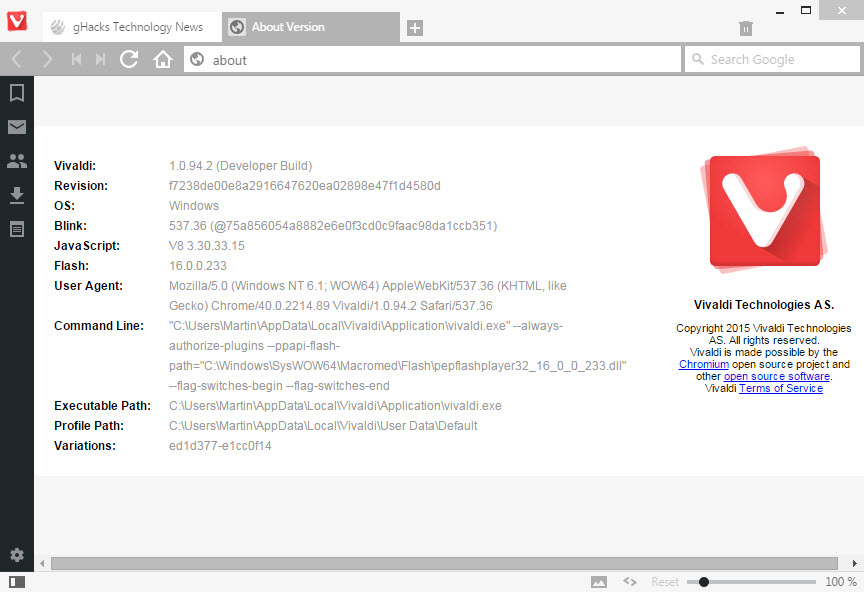Screen dimensions: 864x592
Task: Click the Fast forward navigation button
Action: tap(100, 59)
